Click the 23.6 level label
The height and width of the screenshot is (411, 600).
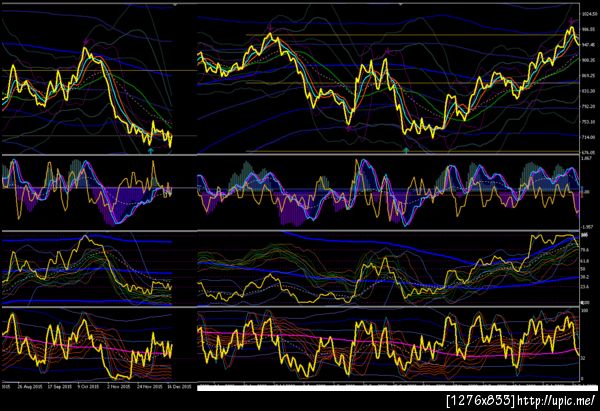pos(585,286)
